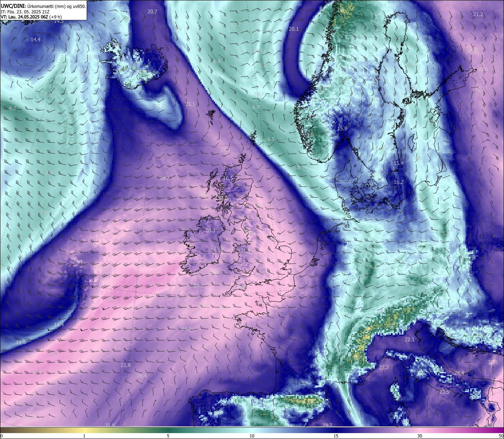Click the 11.6 value label
Viewport: 504px width, 439px height.
coord(21,343)
